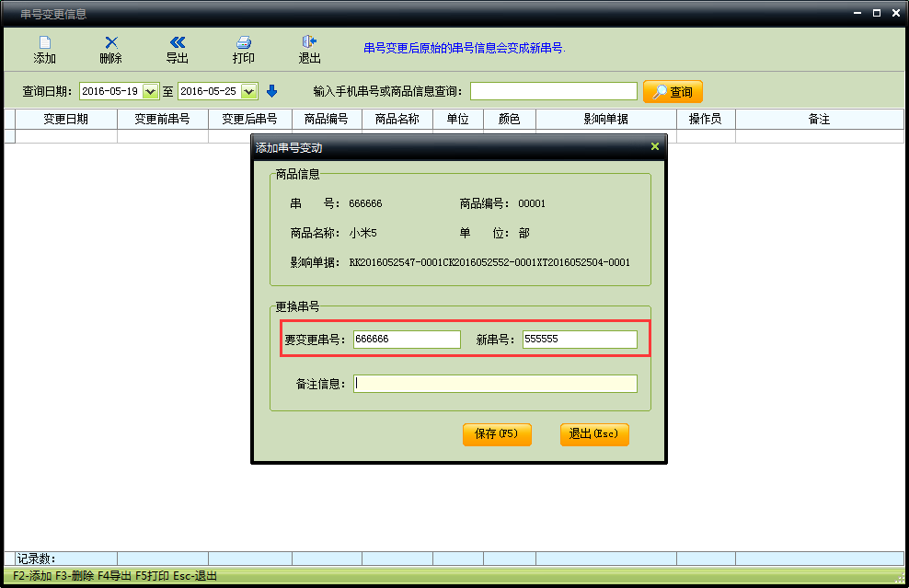
Task: Open the end date 2016-05-25 dropdown
Action: [248, 92]
